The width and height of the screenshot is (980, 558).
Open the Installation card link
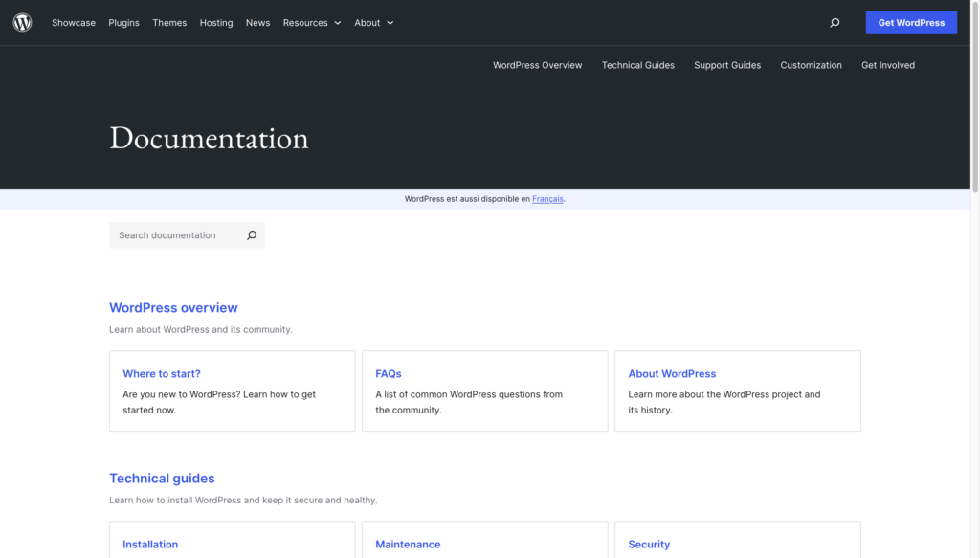click(x=150, y=545)
